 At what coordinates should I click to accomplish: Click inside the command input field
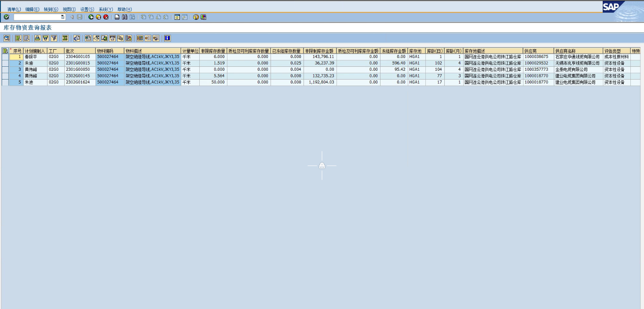(37, 17)
